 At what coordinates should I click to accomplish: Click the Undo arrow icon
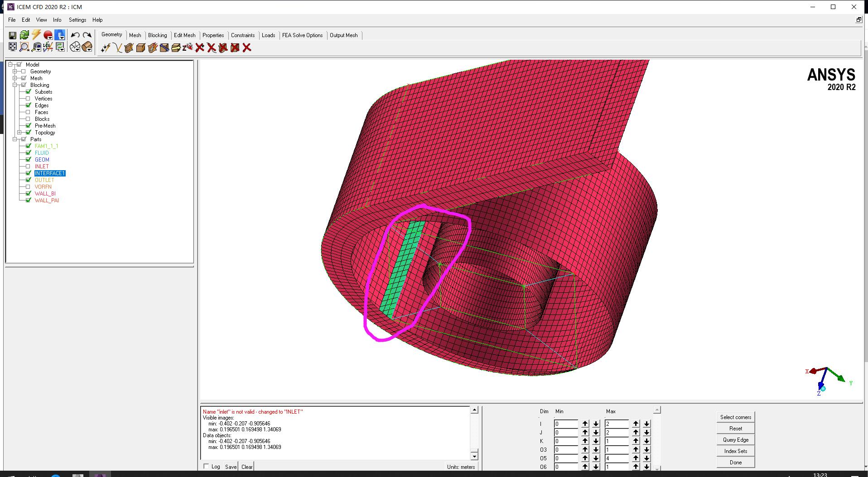coord(75,35)
